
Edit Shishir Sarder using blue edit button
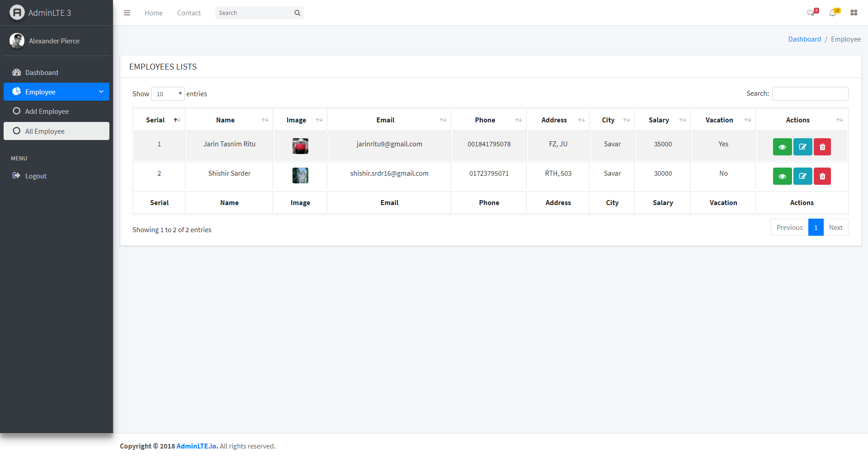(802, 176)
